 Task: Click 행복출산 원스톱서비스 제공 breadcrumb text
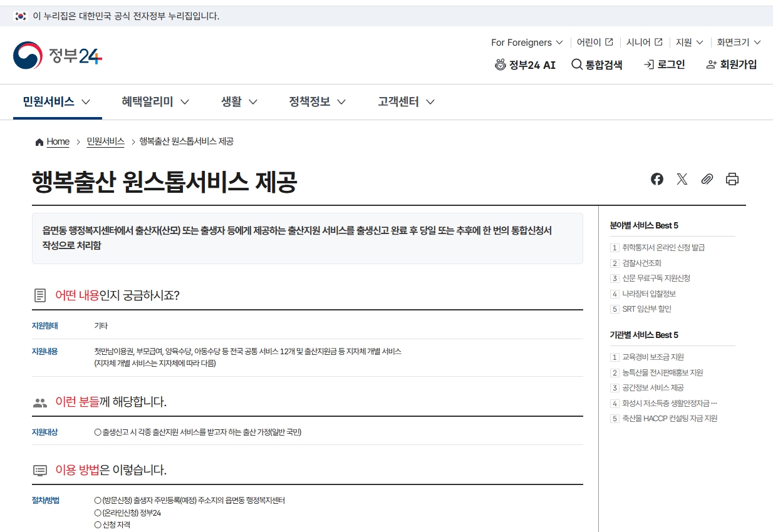(x=186, y=141)
